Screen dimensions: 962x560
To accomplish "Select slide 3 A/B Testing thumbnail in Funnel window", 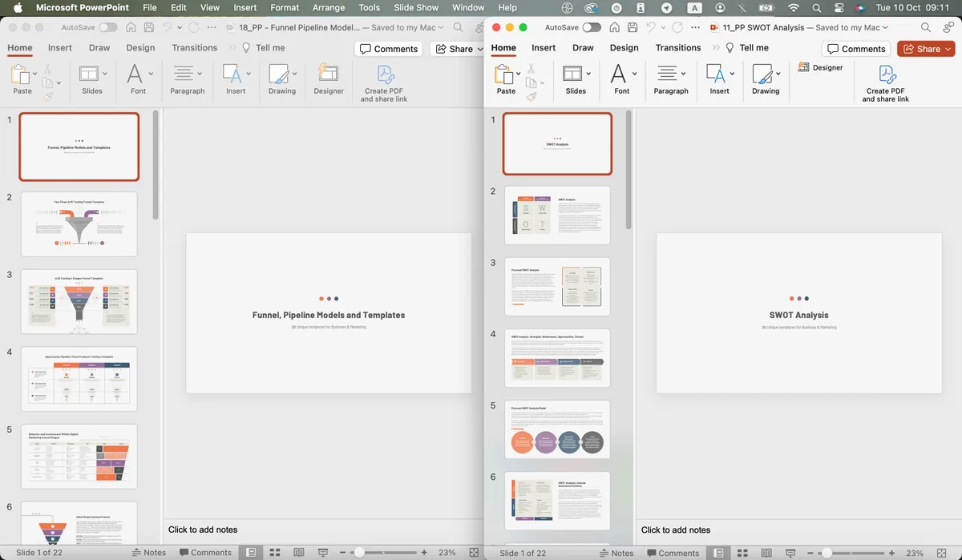I will pos(79,301).
